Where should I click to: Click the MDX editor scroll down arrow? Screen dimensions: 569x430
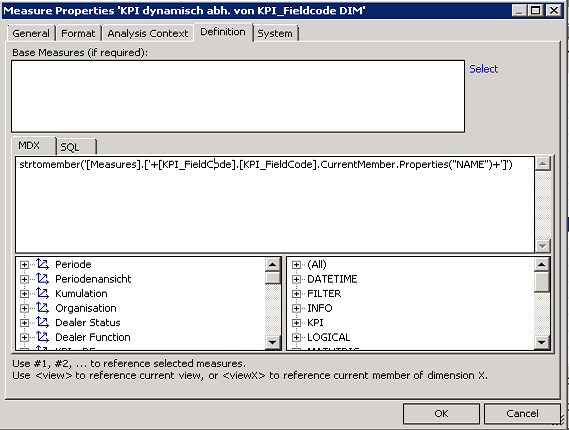(x=543, y=246)
